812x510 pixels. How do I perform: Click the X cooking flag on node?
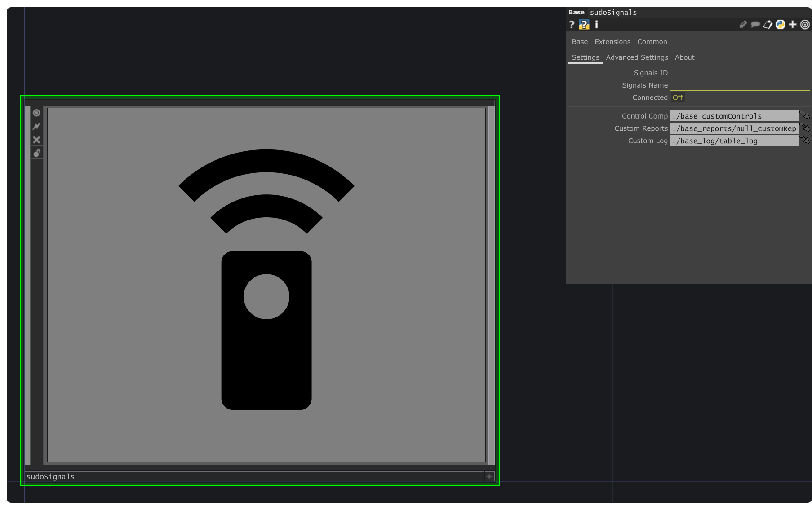coord(37,140)
